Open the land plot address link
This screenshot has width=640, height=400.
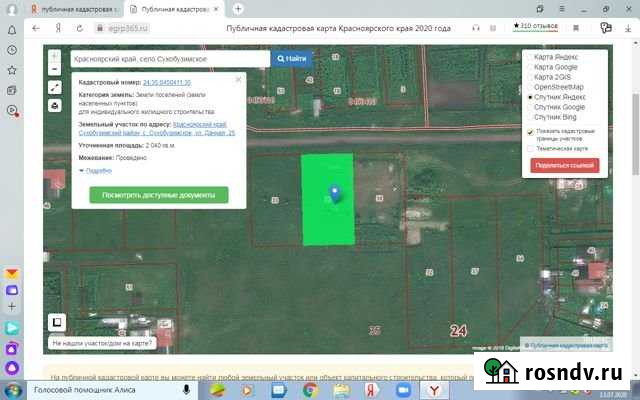pos(157,129)
